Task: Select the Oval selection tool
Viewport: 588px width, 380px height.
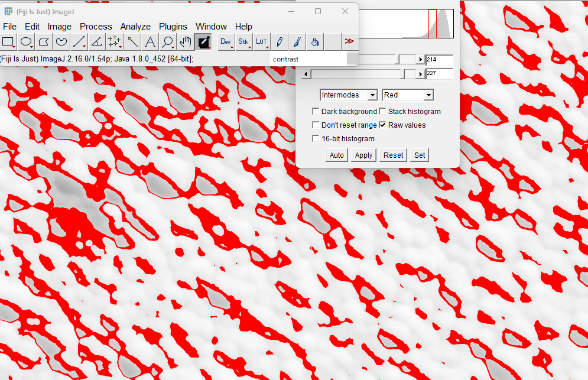Action: tap(26, 41)
